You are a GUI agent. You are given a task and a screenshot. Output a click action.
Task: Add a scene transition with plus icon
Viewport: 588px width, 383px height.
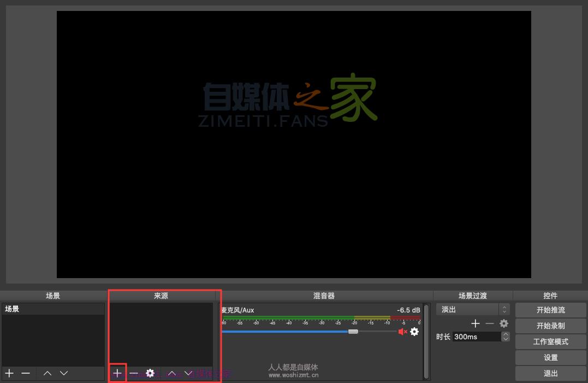(x=476, y=323)
